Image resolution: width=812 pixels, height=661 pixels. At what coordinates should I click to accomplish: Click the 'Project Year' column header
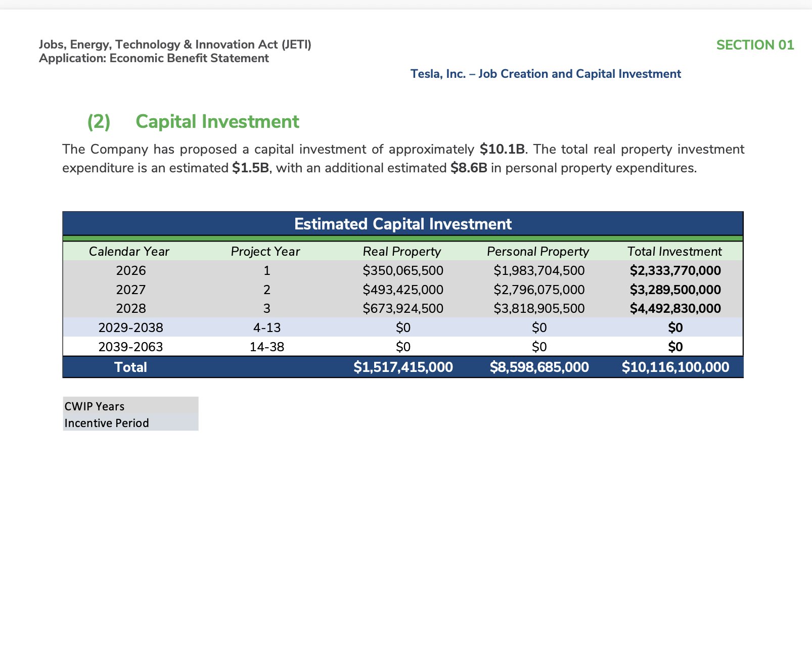(265, 252)
